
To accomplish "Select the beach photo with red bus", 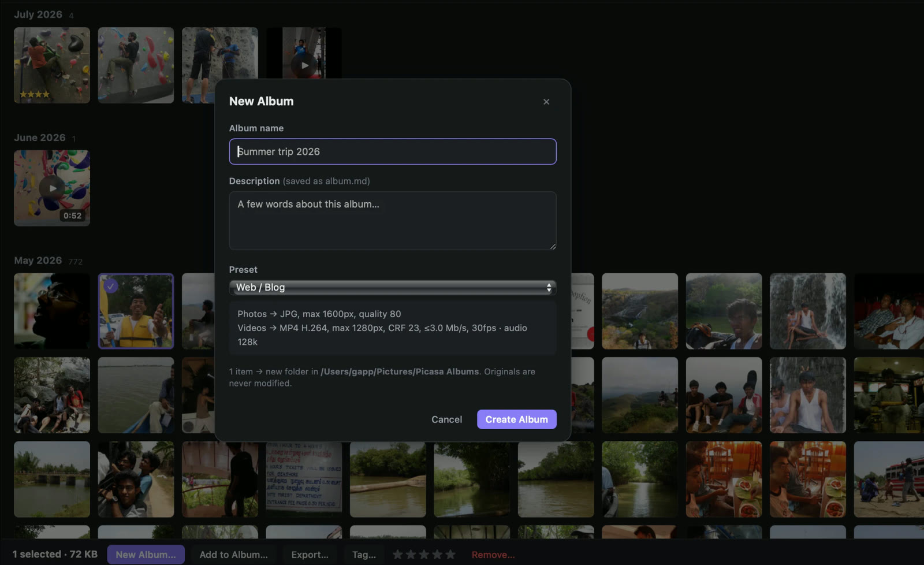I will click(x=889, y=479).
